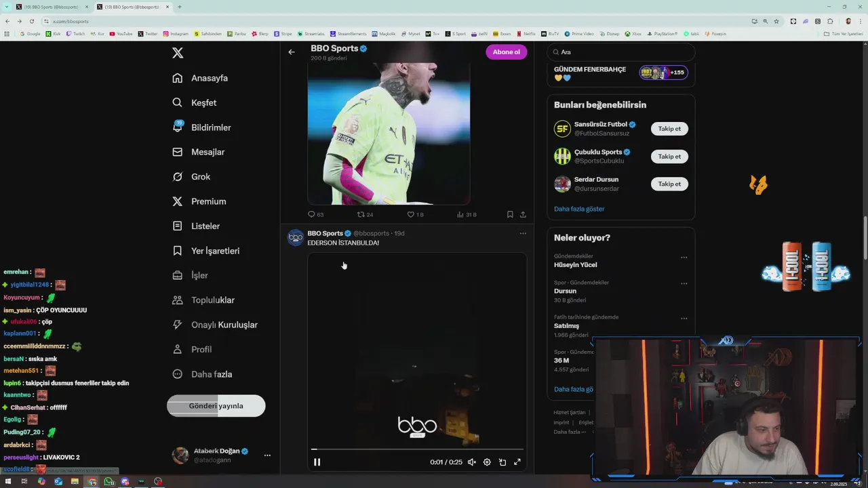Open Mesajlar in the sidebar
868x488 pixels.
pos(198,152)
